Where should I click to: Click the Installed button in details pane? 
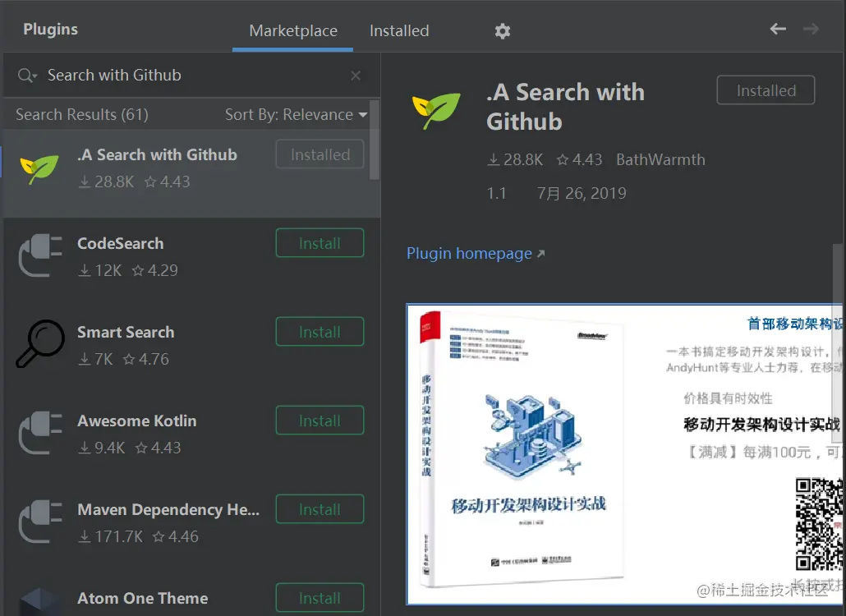[766, 90]
